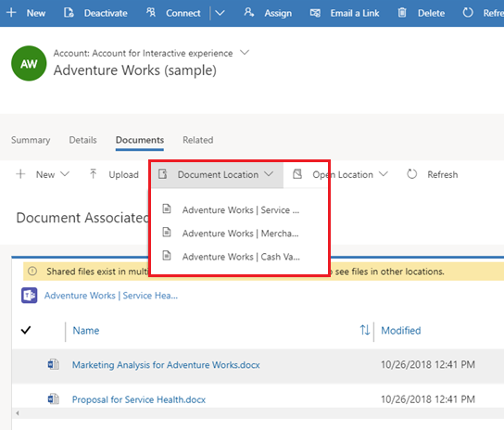Toggle the Name column sort arrows
Image resolution: width=504 pixels, height=430 pixels.
[365, 330]
